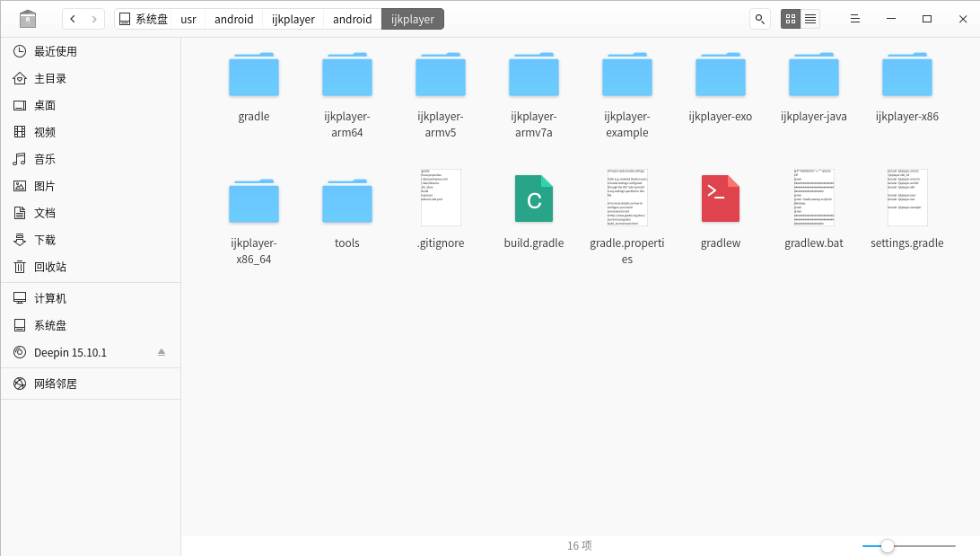Image resolution: width=980 pixels, height=556 pixels.
Task: Open the gradle folder
Action: tap(254, 75)
